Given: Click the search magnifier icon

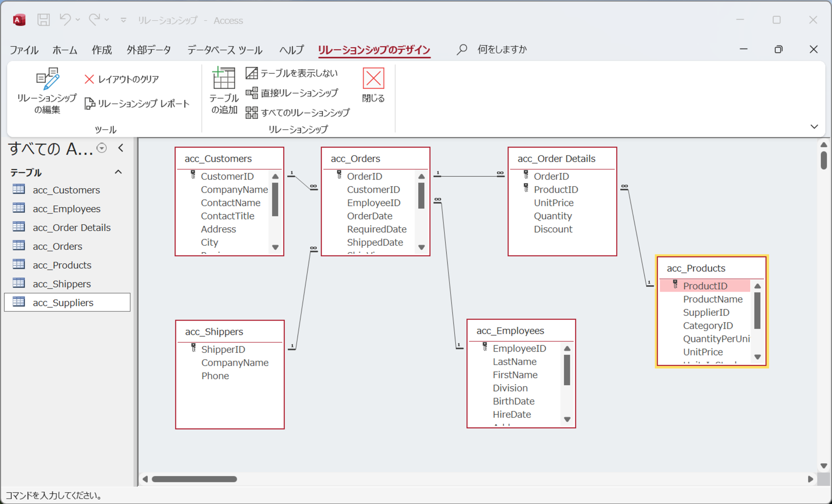Looking at the screenshot, I should [462, 49].
